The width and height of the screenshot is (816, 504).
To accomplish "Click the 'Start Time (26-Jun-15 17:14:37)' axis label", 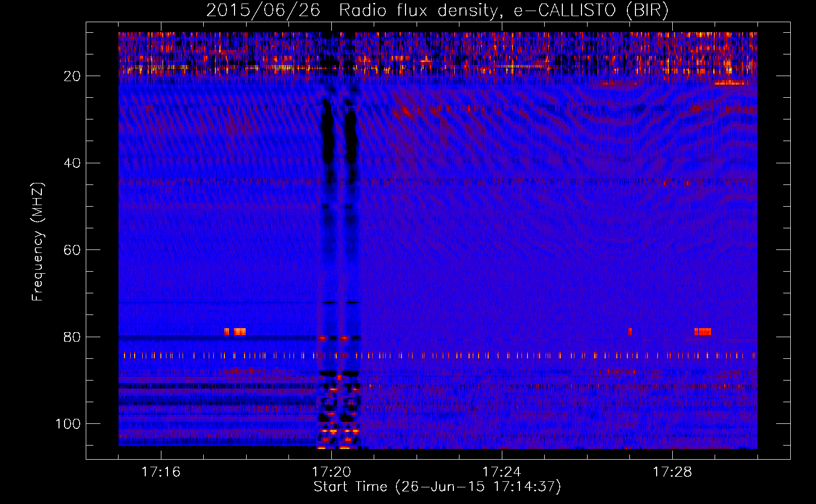I will pos(437,487).
